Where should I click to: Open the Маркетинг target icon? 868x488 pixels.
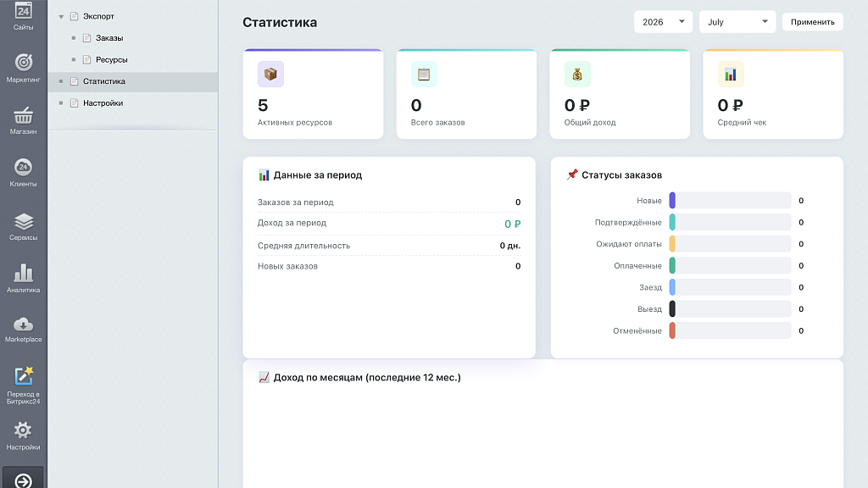point(23,63)
